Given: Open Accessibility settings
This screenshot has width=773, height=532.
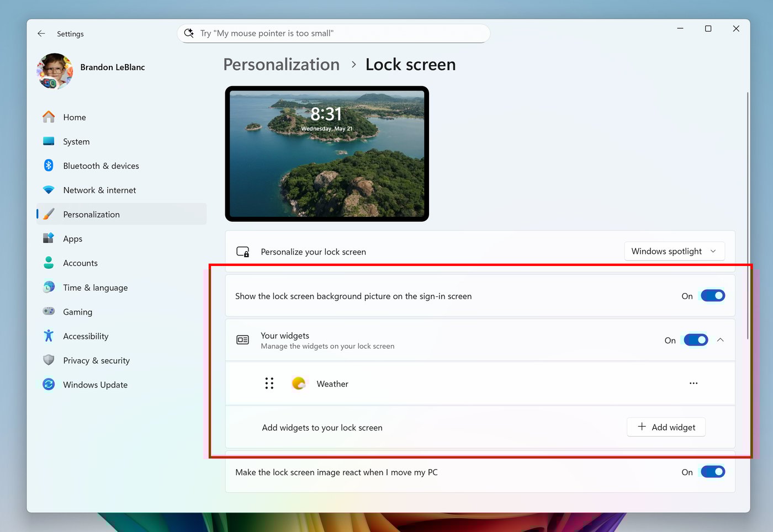Looking at the screenshot, I should click(86, 336).
